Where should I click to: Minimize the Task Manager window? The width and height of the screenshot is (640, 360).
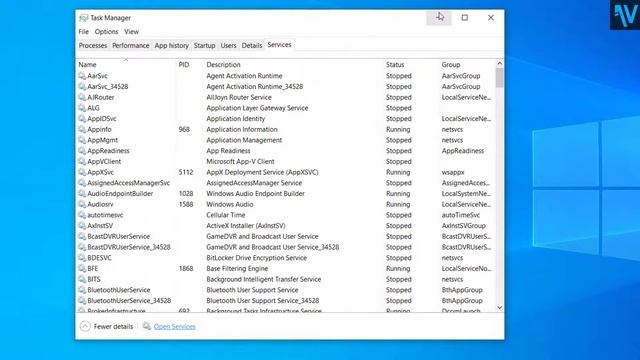coord(439,18)
